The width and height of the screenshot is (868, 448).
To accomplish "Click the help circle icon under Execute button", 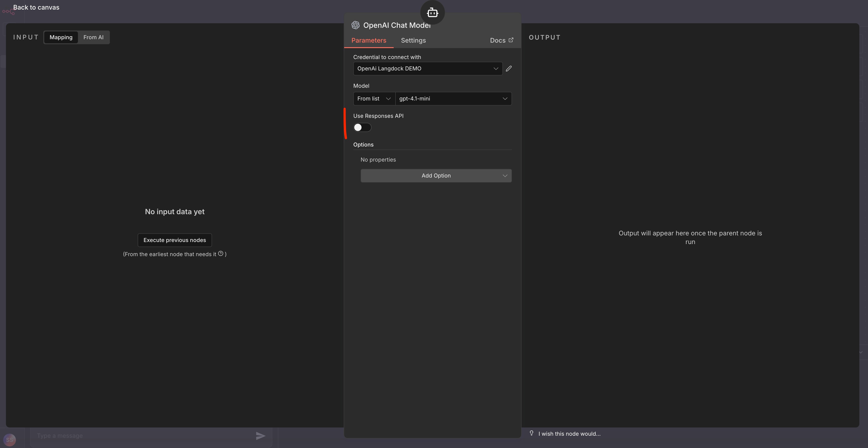I will 221,254.
